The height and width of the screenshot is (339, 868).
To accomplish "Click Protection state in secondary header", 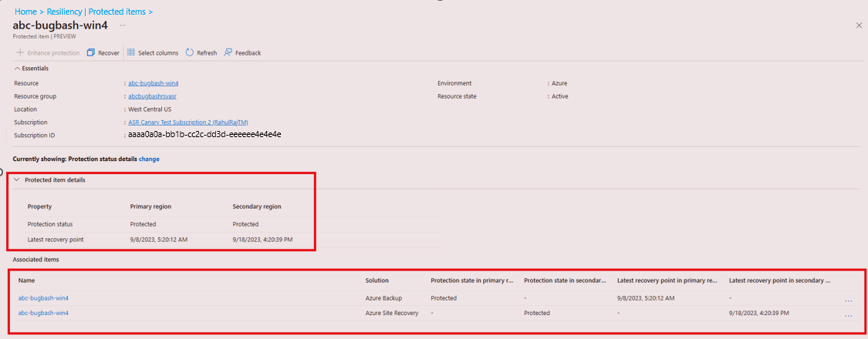I will click(566, 281).
